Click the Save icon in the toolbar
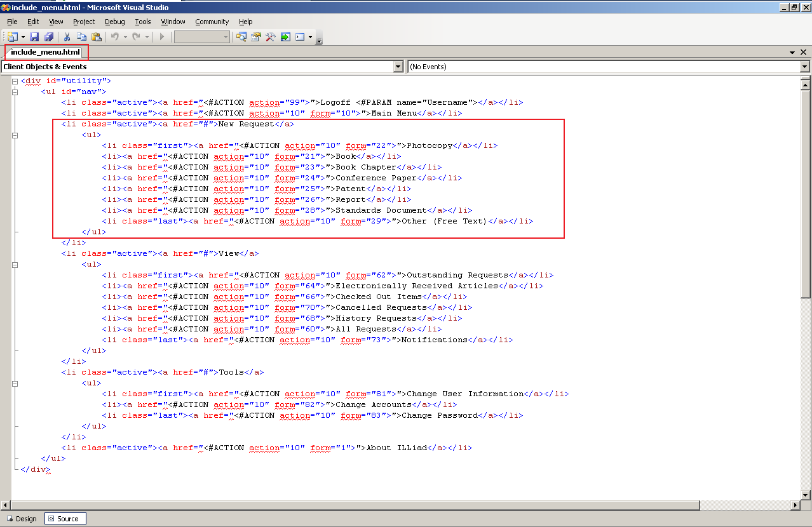 pyautogui.click(x=34, y=37)
